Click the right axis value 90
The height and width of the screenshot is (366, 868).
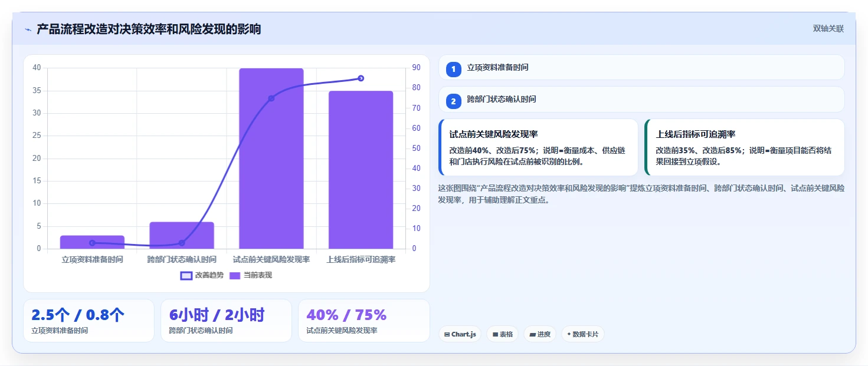416,68
